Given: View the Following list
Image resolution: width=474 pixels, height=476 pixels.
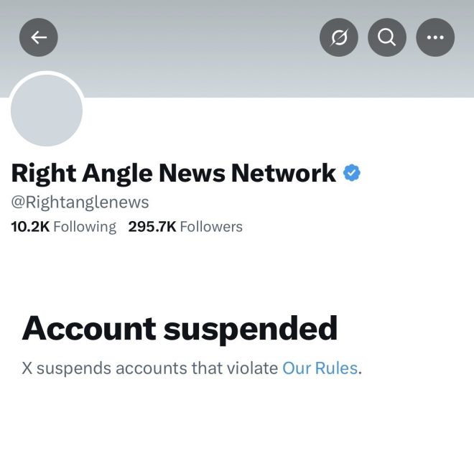Looking at the screenshot, I should (84, 227).
